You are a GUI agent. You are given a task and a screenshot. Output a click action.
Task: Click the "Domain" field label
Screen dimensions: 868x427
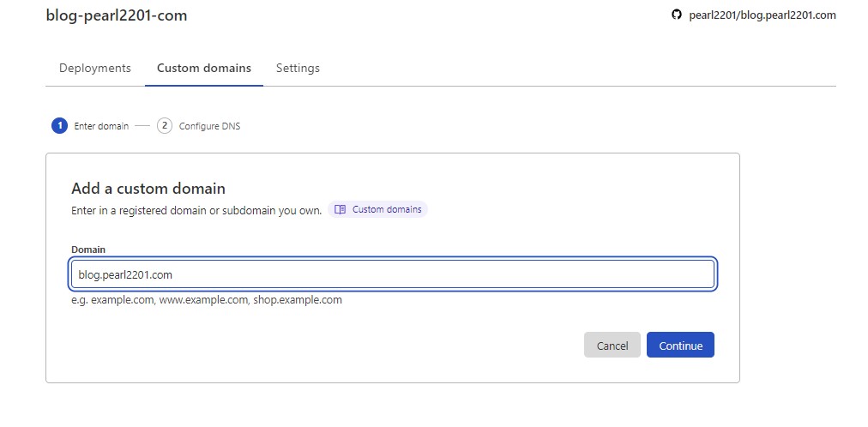point(88,250)
